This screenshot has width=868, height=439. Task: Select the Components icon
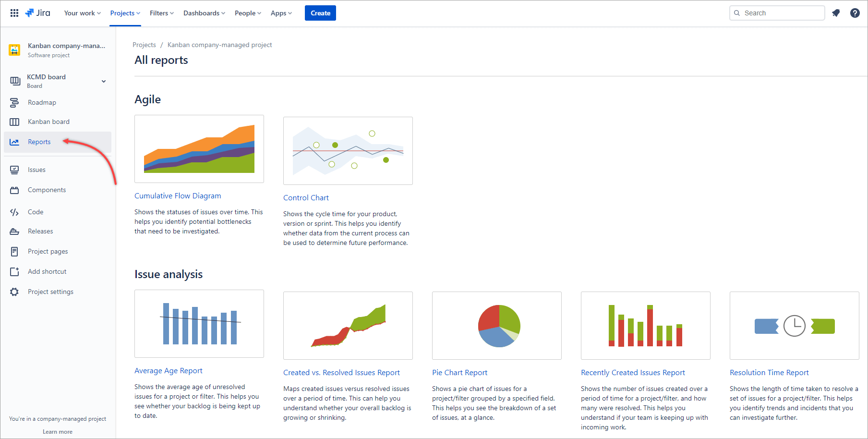pos(15,189)
